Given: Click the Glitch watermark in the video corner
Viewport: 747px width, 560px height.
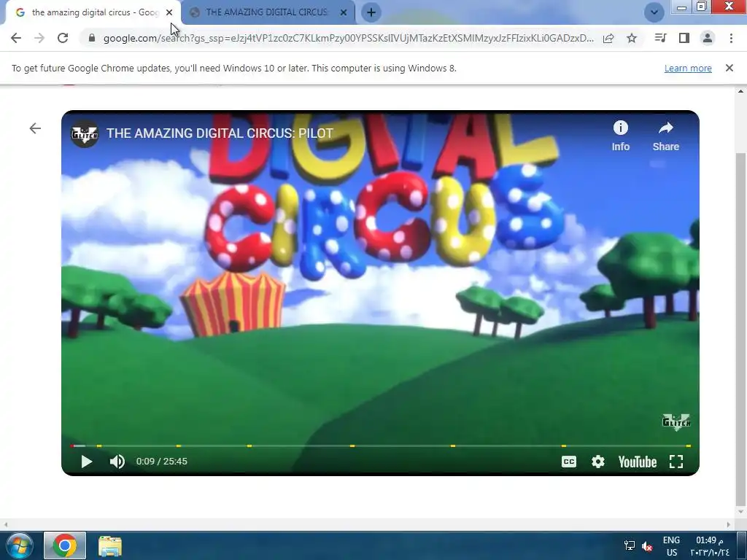Looking at the screenshot, I should coord(676,421).
